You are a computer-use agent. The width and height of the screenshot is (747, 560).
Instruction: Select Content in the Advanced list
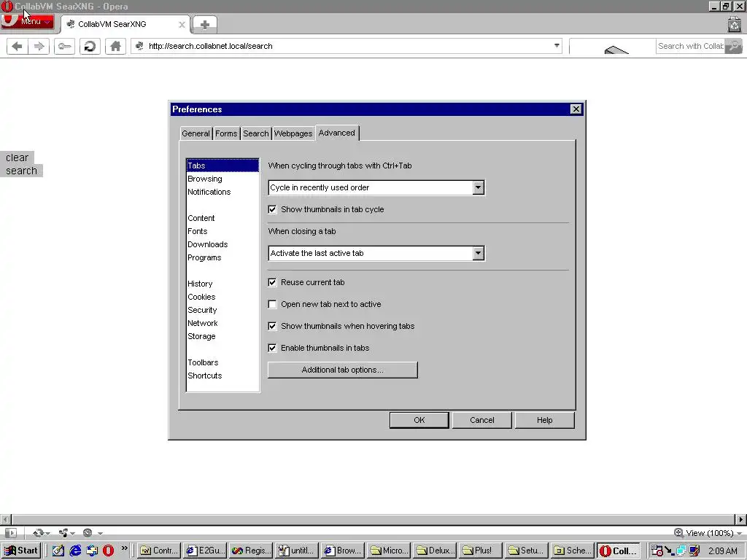click(222, 218)
